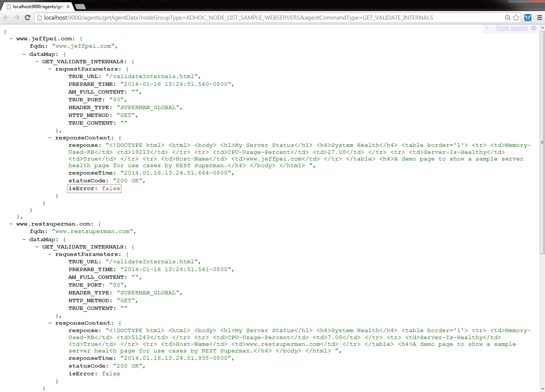This screenshot has width=545, height=392.
Task: Select the localhost:9000/agents tab
Action: click(x=38, y=7)
